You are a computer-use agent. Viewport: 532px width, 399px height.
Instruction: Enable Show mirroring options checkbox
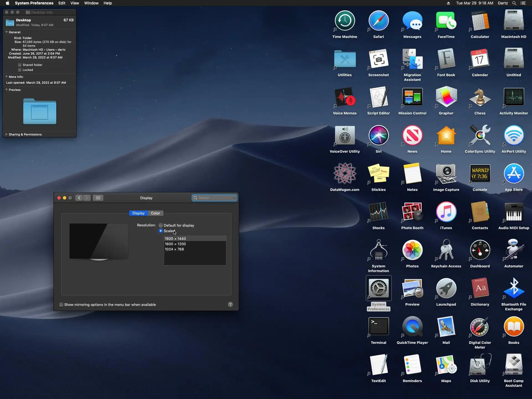coord(61,305)
